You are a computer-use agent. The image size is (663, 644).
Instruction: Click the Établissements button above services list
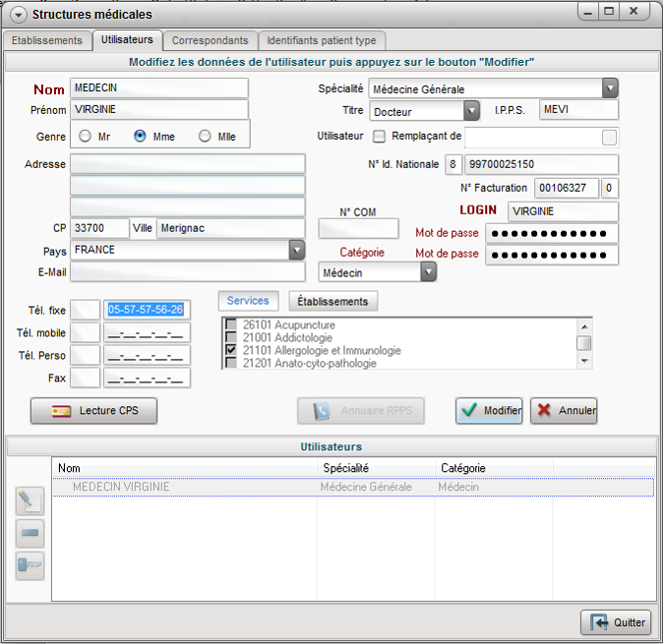click(x=332, y=302)
